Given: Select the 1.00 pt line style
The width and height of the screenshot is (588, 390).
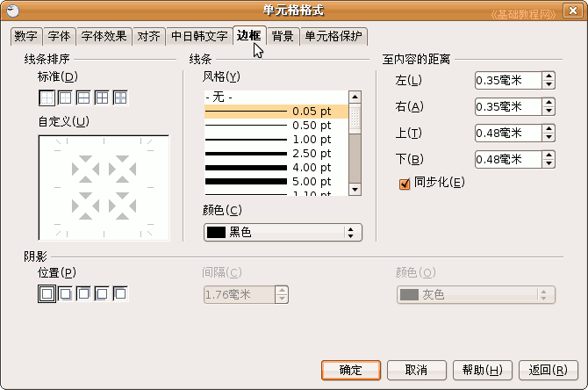Looking at the screenshot, I should click(276, 140).
